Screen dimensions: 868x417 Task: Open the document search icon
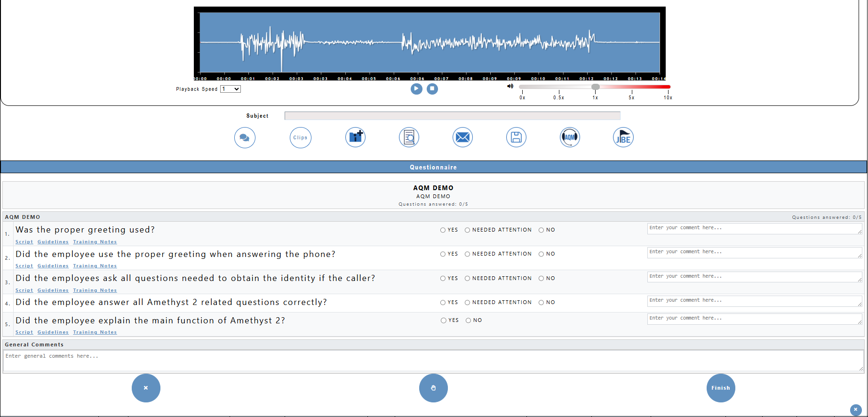tap(409, 137)
